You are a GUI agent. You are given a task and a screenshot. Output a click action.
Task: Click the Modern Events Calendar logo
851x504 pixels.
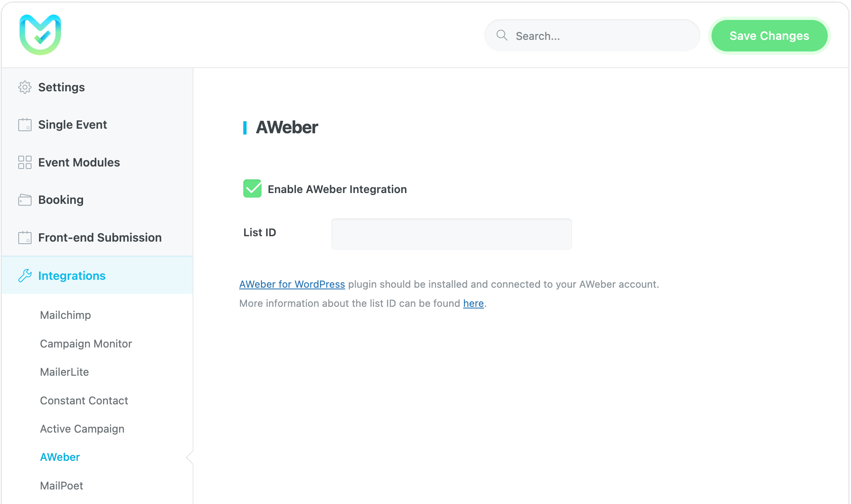pyautogui.click(x=40, y=35)
